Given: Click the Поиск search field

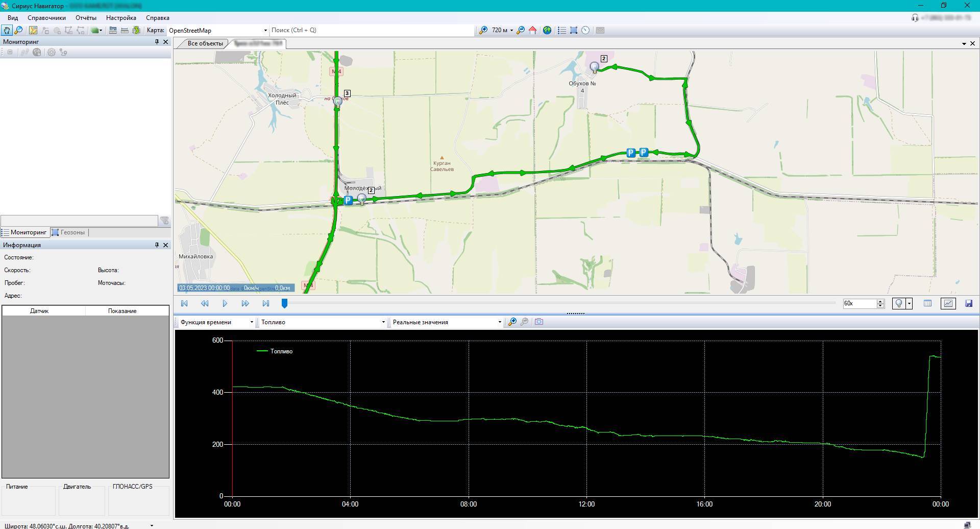Looking at the screenshot, I should tap(372, 30).
